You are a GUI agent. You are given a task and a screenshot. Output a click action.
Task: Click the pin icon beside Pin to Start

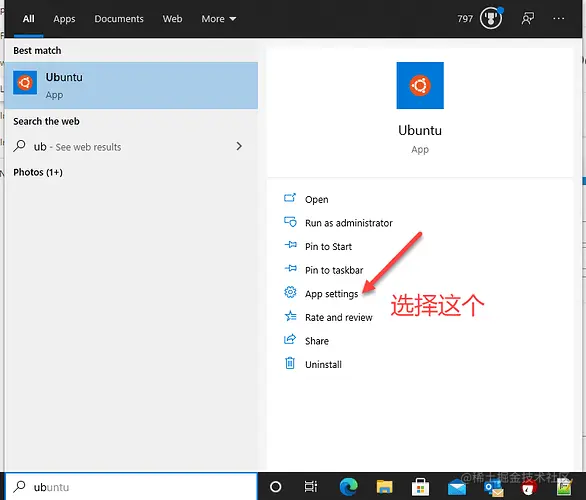290,245
